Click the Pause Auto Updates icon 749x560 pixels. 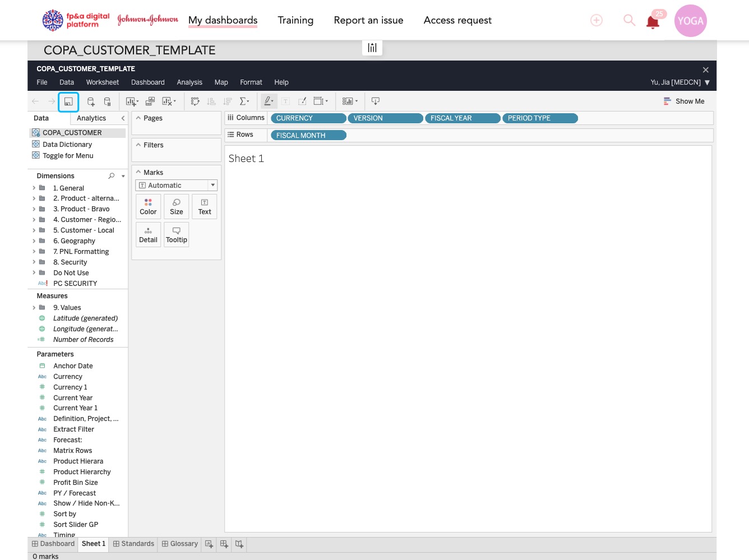pyautogui.click(x=108, y=101)
